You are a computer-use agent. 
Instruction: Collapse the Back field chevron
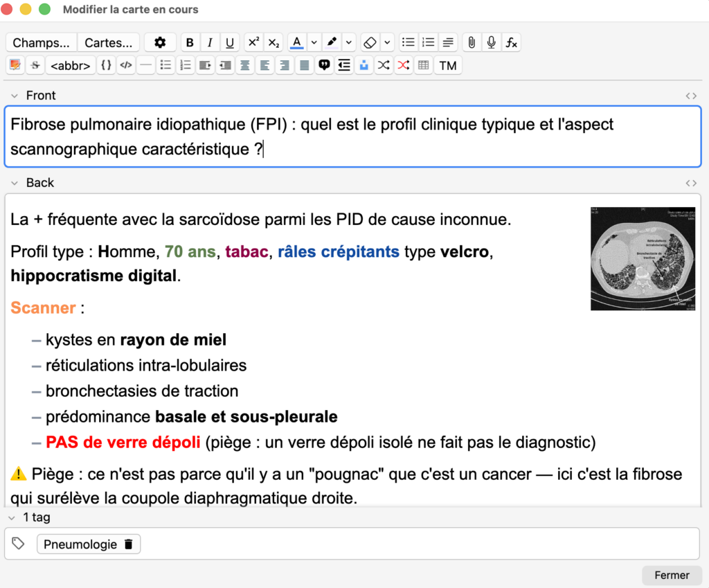point(15,183)
